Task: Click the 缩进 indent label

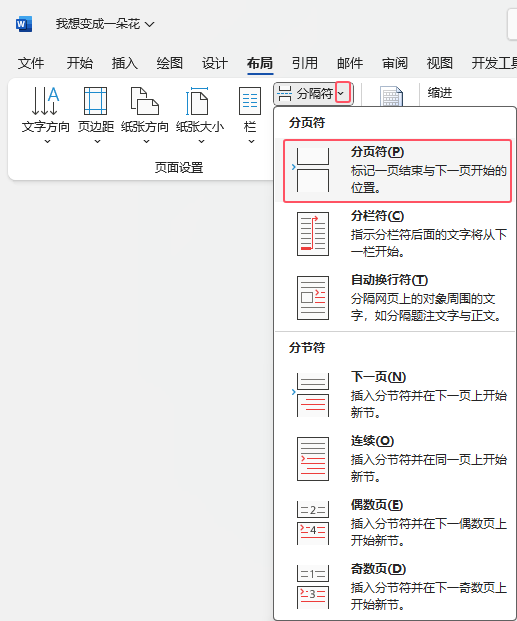Action: [x=440, y=93]
